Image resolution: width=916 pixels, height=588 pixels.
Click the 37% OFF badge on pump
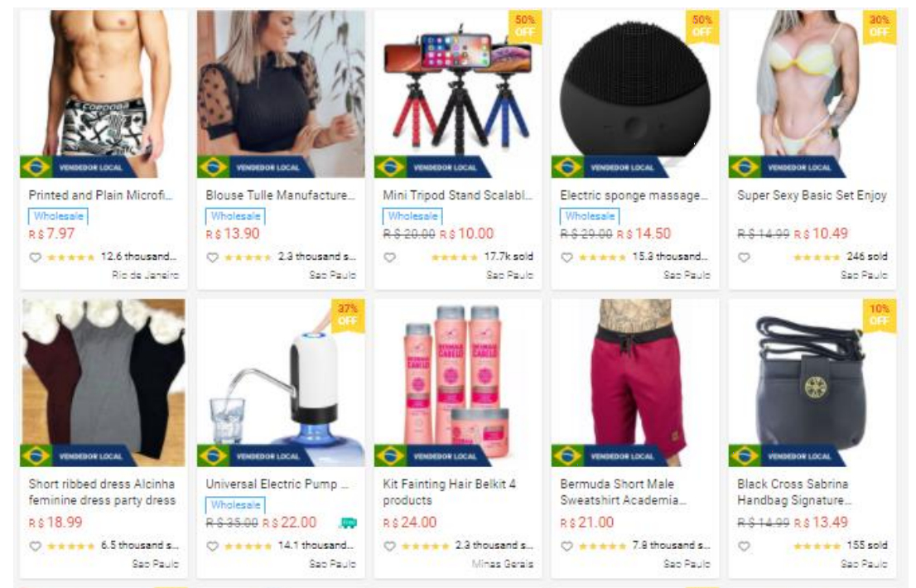(x=348, y=315)
